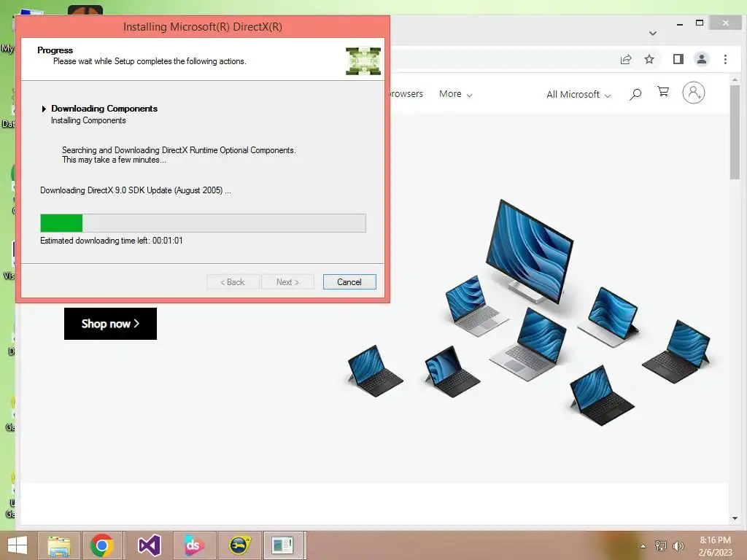Click the large monitor image on the page
The width and height of the screenshot is (747, 560).
coord(530,251)
